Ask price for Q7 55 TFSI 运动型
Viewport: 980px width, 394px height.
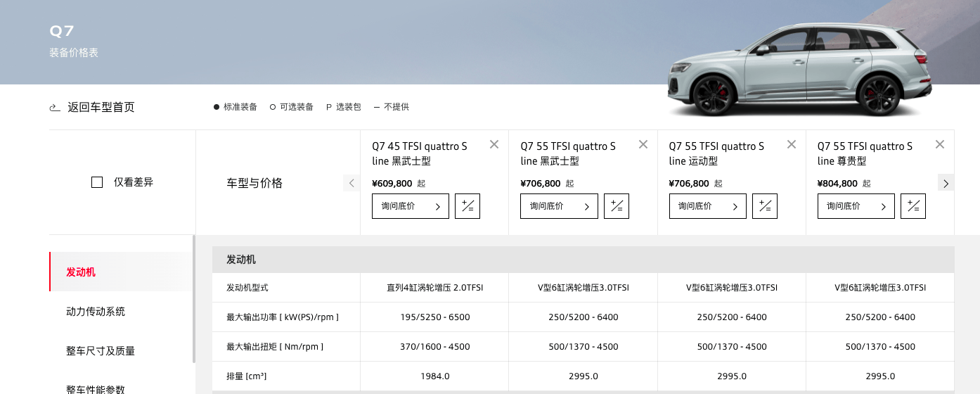click(707, 206)
